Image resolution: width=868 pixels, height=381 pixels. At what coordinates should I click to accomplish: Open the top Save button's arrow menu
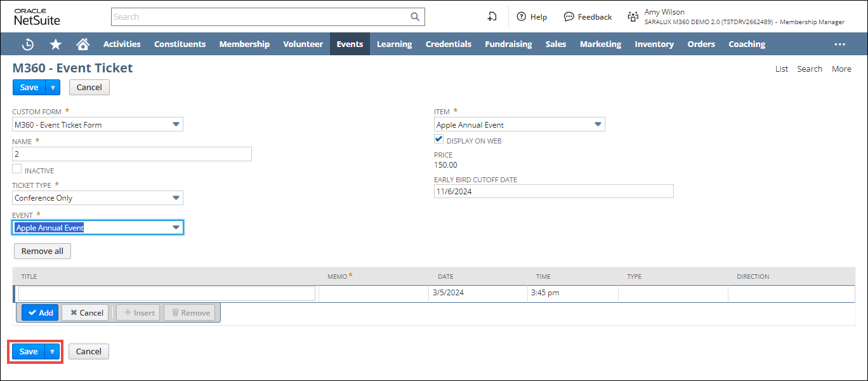click(53, 88)
